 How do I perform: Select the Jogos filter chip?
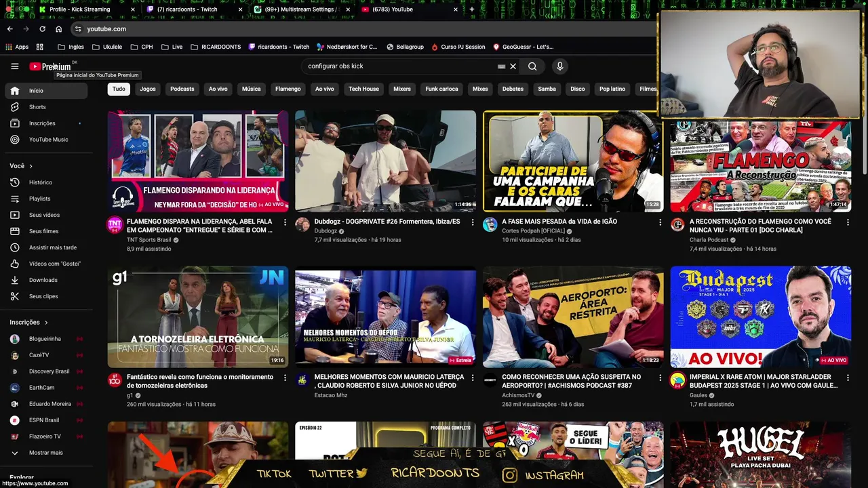[148, 89]
